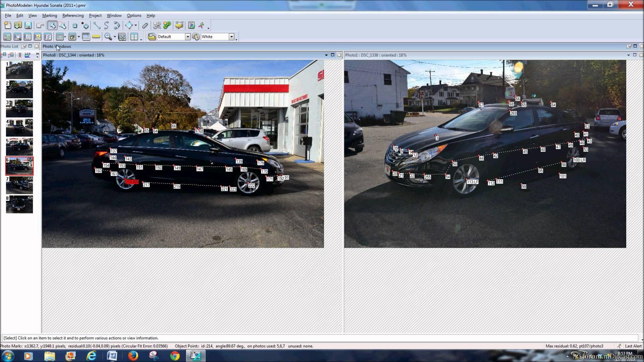This screenshot has height=362, width=644.
Task: Choose the Select Region tool
Action: point(62,25)
